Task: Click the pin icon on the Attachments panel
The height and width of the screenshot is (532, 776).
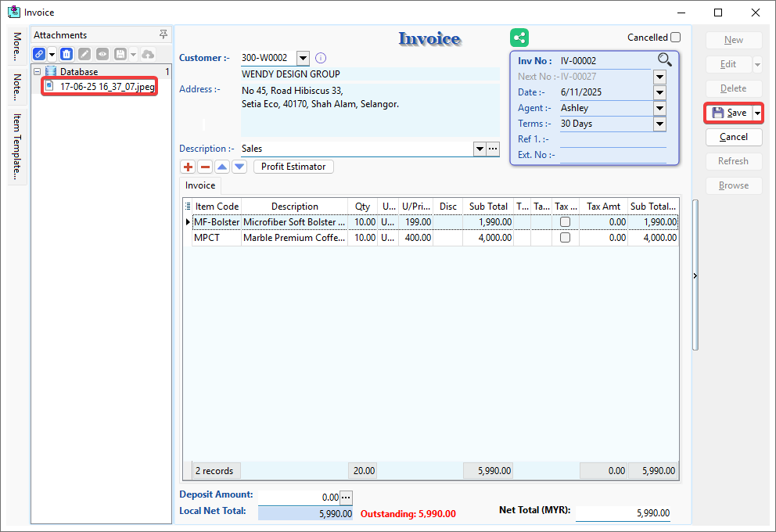Action: click(x=163, y=34)
